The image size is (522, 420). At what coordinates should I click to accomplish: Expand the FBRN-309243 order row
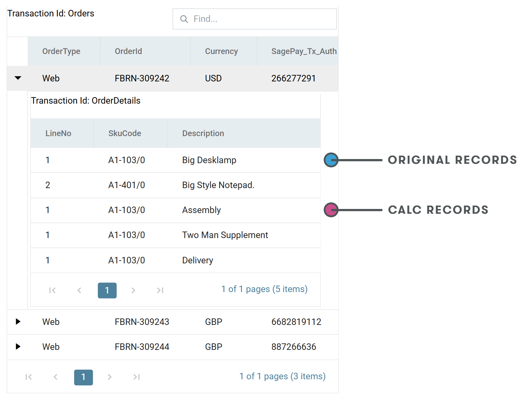[x=18, y=322]
